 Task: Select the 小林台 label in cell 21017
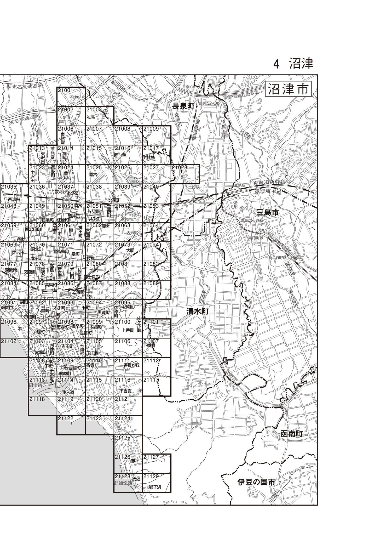(x=149, y=157)
